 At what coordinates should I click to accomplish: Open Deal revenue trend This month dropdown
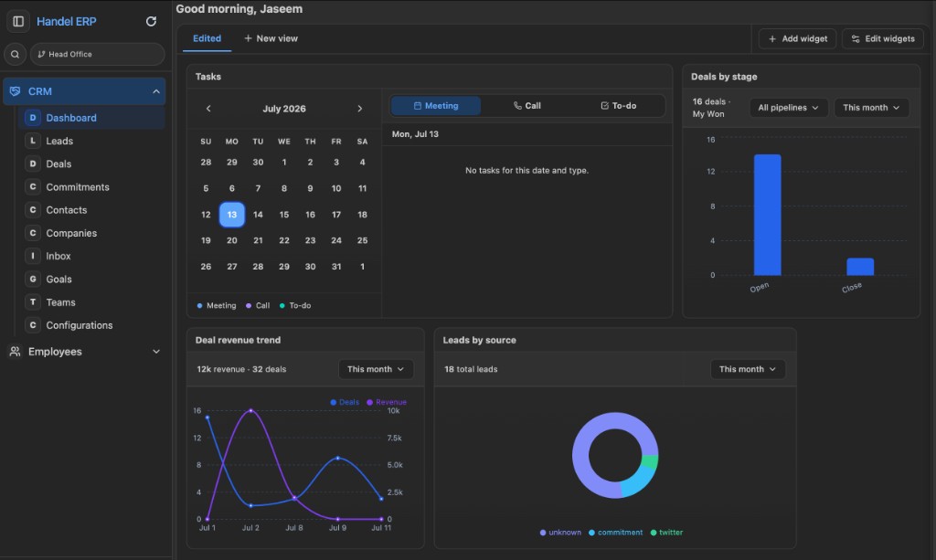376,369
